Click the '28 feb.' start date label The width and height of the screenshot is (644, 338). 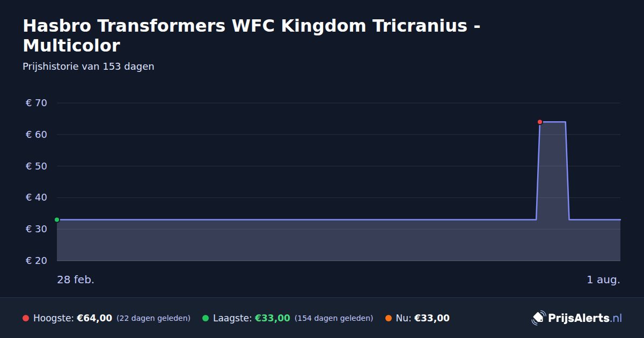pyautogui.click(x=76, y=280)
